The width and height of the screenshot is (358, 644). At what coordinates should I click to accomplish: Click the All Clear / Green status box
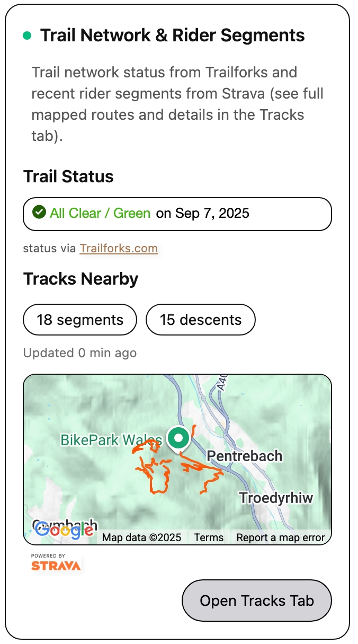click(x=177, y=214)
